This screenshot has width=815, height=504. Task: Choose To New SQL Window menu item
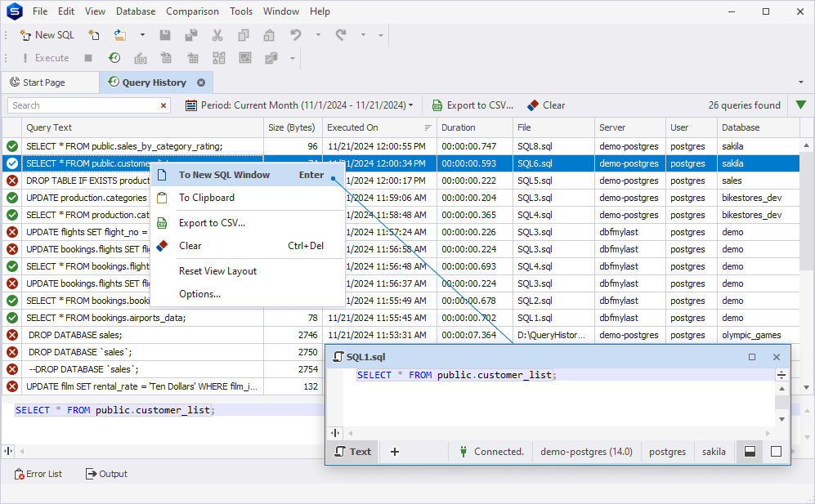pos(248,175)
